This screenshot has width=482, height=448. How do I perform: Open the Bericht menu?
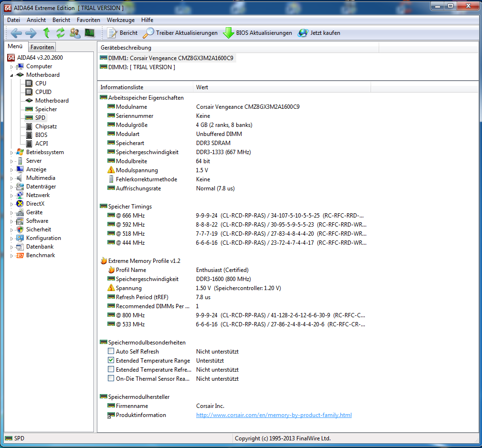tap(61, 20)
